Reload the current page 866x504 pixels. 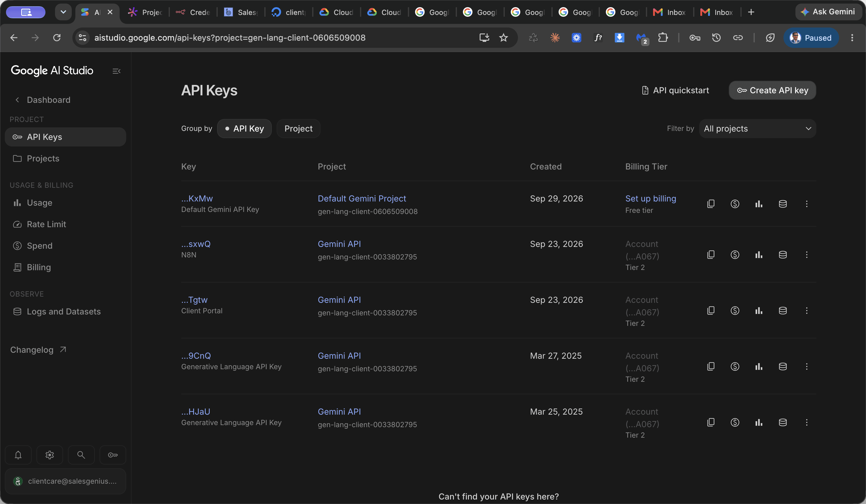(x=57, y=38)
